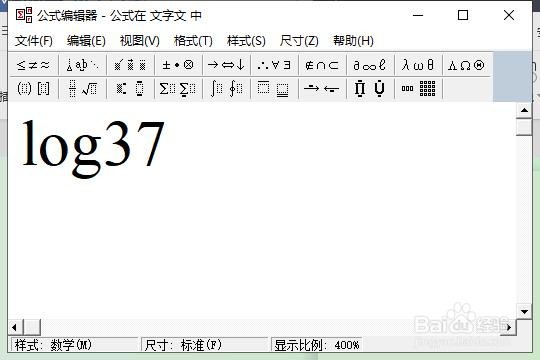The image size is (540, 360).
Task: Open the arrow symbols palette (→⇔↓)
Action: coord(226,65)
